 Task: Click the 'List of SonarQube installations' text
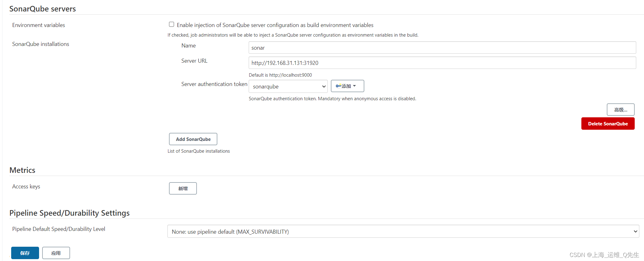[x=199, y=151]
